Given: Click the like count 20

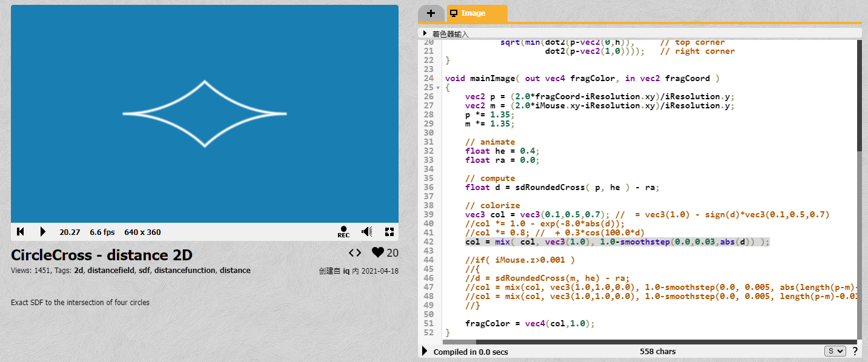Looking at the screenshot, I should [x=393, y=253].
